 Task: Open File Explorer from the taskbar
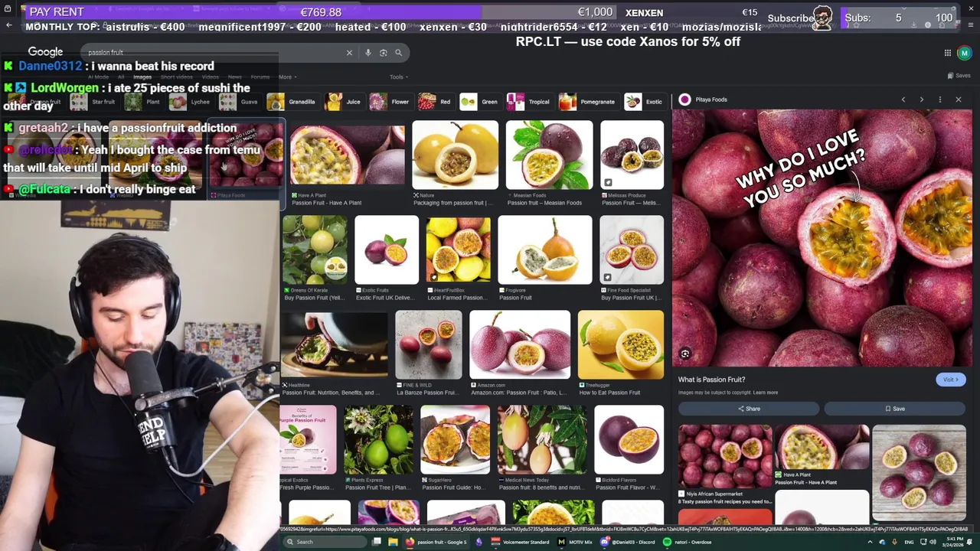click(x=393, y=542)
